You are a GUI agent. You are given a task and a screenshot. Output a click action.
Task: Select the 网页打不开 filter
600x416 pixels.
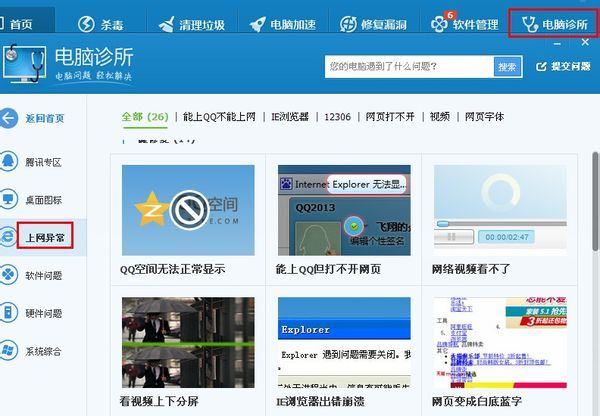[390, 117]
